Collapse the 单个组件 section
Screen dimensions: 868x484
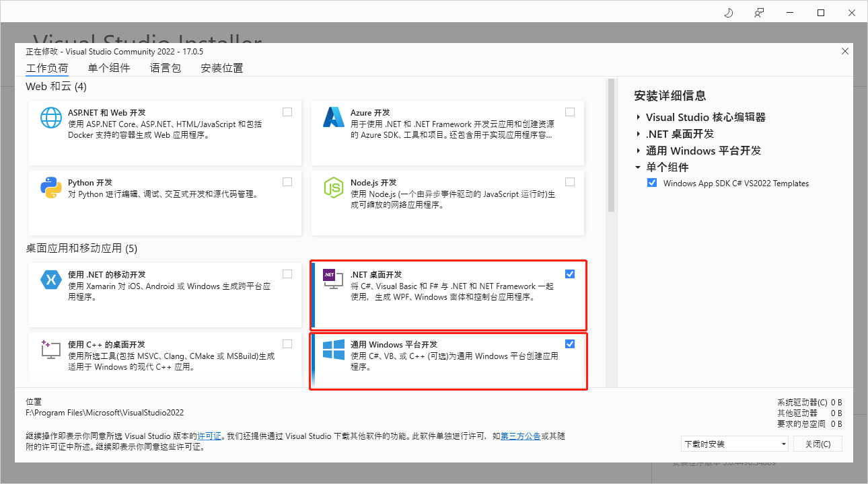(638, 167)
